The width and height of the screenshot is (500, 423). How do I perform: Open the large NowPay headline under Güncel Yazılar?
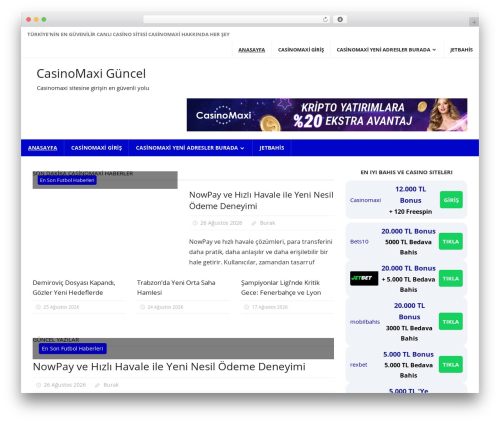point(169,367)
